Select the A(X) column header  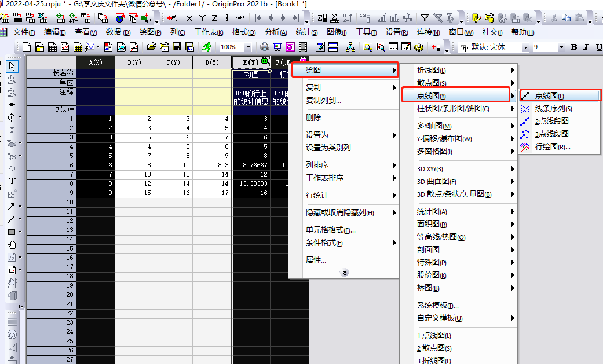tap(96, 62)
